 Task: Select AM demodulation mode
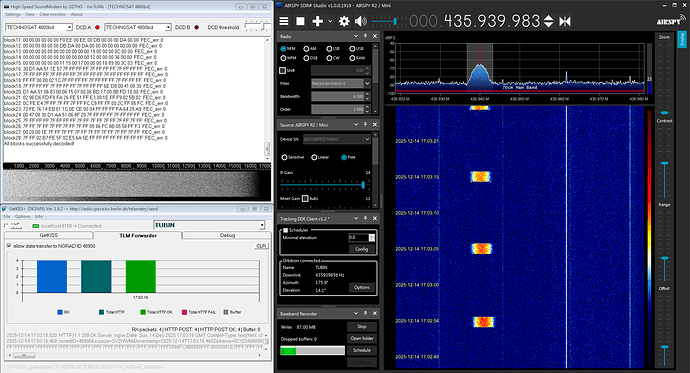[306, 49]
